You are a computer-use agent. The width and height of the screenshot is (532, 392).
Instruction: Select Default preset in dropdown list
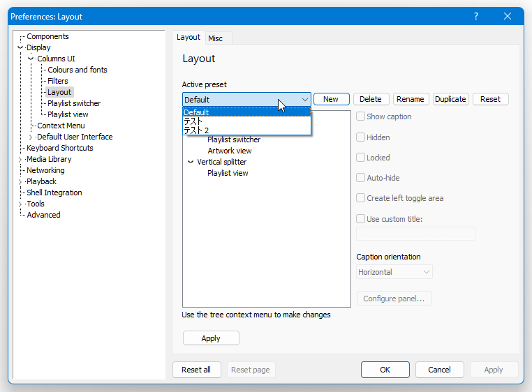pos(246,112)
